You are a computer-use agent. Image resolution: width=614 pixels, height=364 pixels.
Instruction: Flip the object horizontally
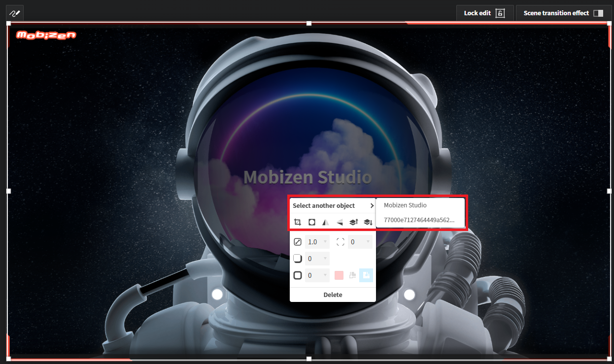[325, 222]
